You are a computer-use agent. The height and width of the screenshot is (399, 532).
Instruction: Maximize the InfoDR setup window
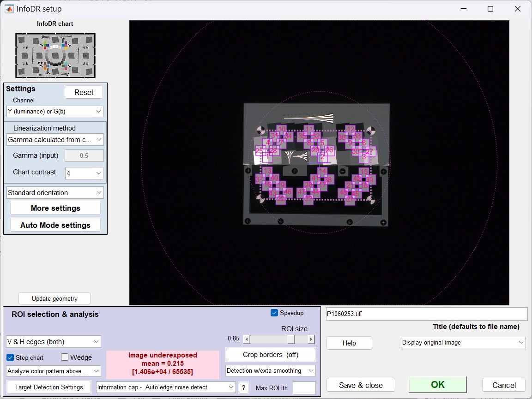490,9
